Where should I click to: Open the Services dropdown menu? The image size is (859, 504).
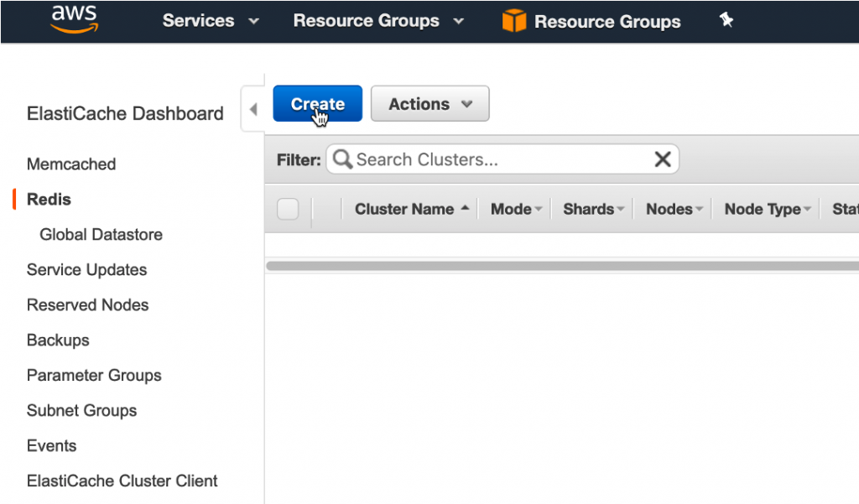tap(211, 21)
